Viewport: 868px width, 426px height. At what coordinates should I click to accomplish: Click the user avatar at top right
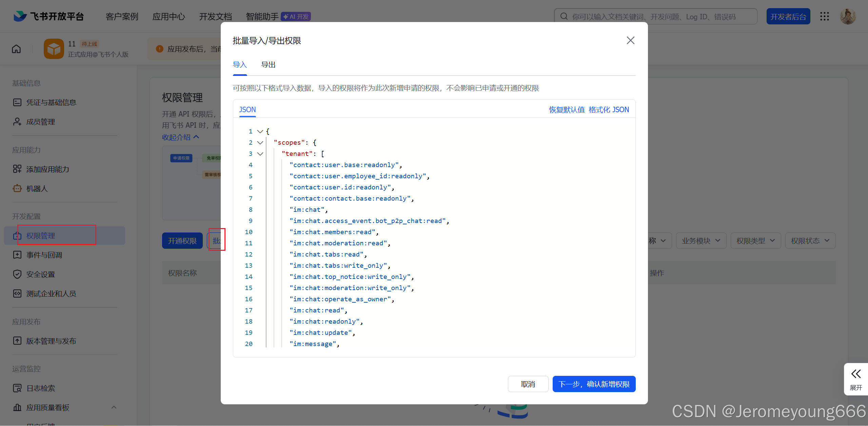[848, 16]
